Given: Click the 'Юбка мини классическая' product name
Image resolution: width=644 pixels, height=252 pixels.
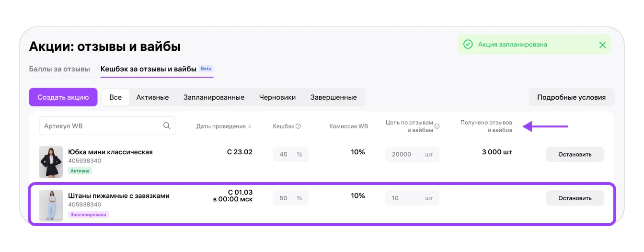Looking at the screenshot, I should (x=110, y=152).
